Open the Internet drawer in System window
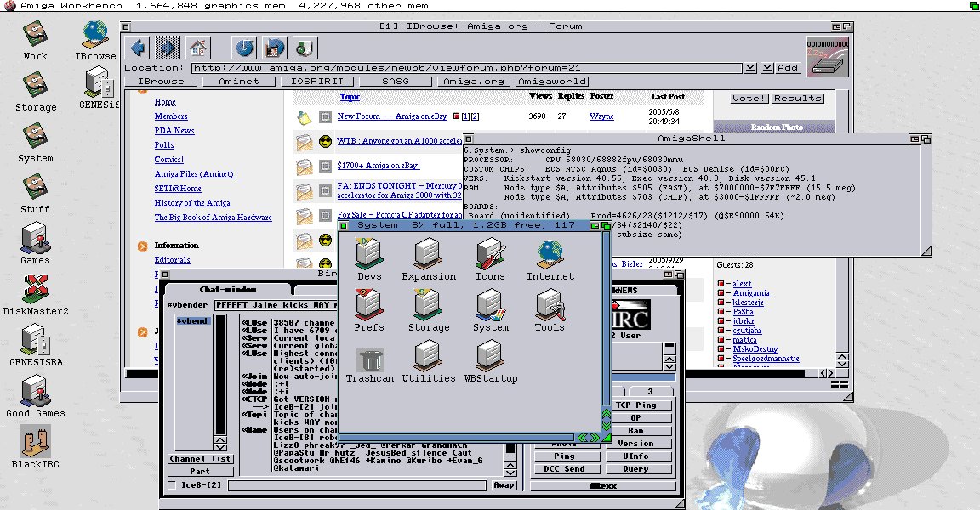The height and width of the screenshot is (510, 980). pyautogui.click(x=550, y=260)
